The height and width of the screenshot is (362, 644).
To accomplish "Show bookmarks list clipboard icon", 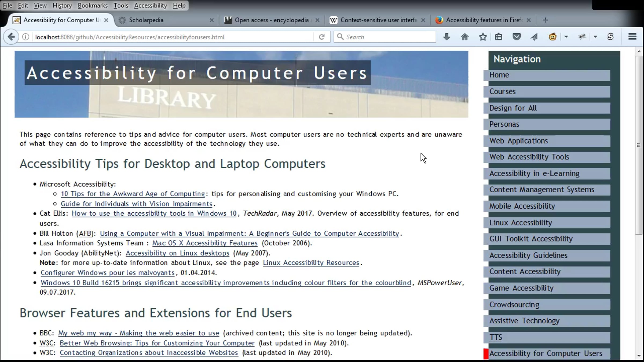I will (x=499, y=37).
